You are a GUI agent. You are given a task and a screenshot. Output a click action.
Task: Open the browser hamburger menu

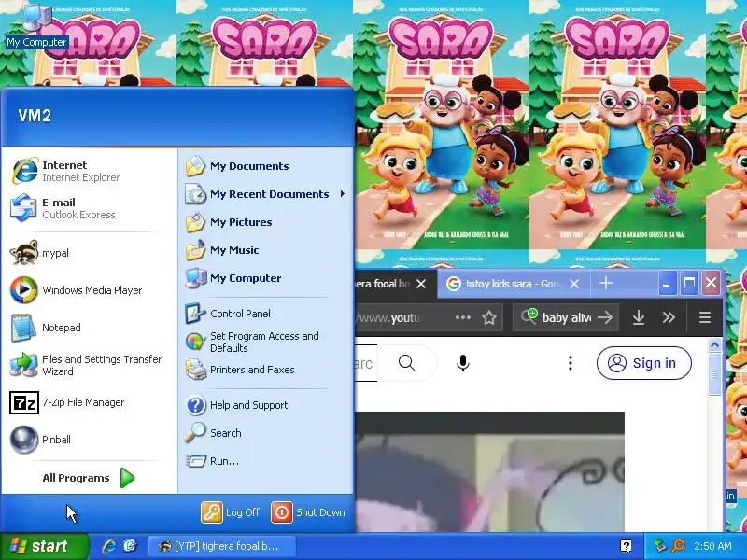[705, 317]
